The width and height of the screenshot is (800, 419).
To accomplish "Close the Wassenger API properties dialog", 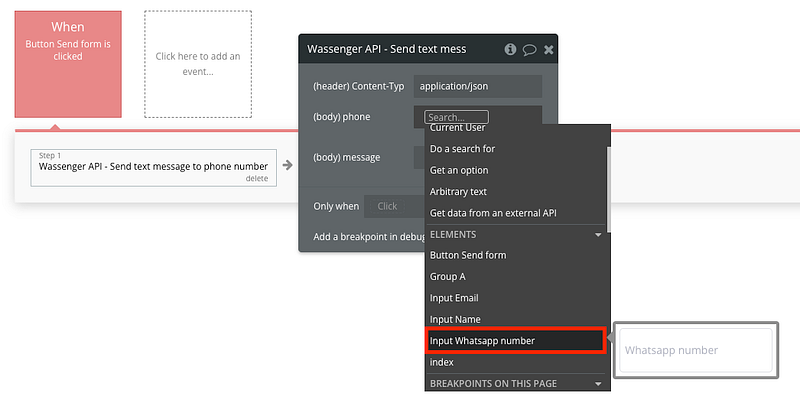I will tap(548, 48).
